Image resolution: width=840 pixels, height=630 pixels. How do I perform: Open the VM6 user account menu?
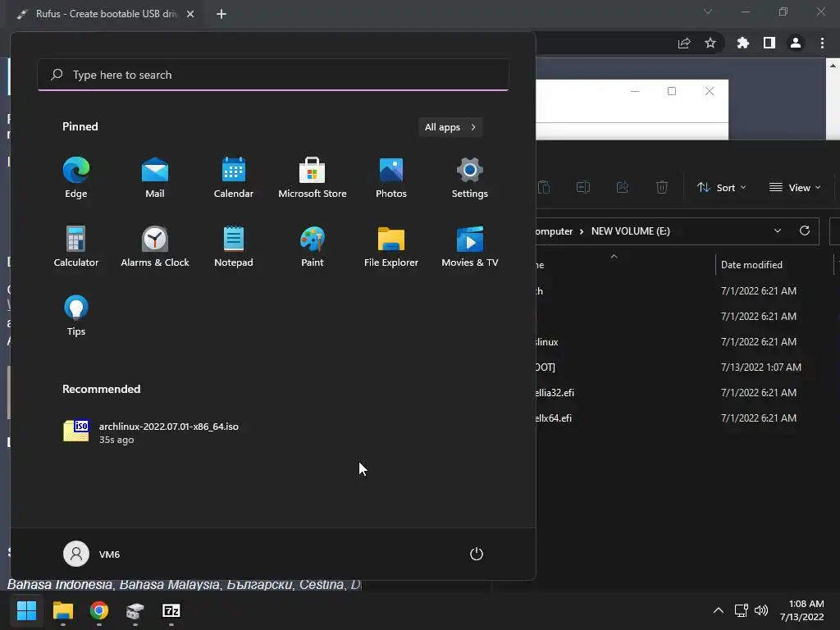[92, 554]
